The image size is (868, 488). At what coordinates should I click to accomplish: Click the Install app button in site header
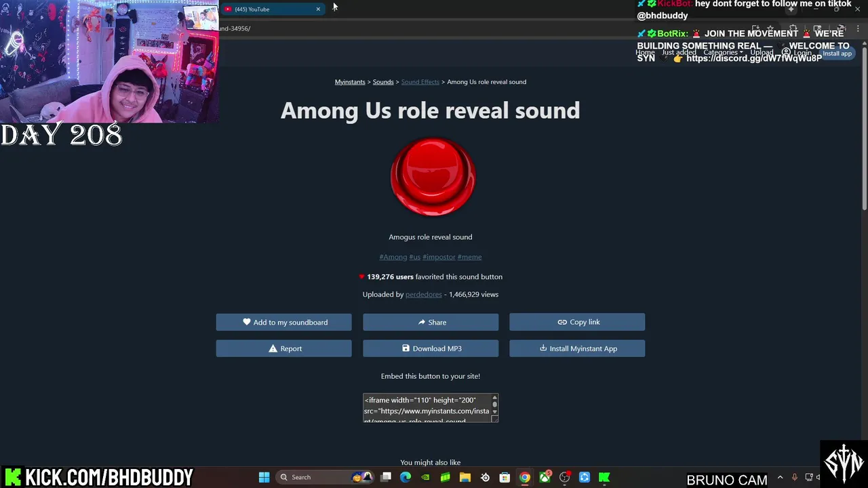tap(837, 53)
